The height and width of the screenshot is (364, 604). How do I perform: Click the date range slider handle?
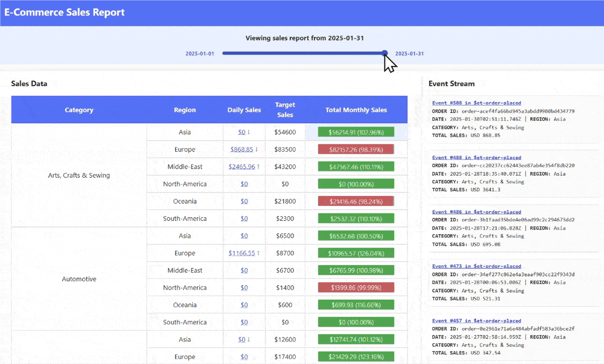(x=385, y=53)
